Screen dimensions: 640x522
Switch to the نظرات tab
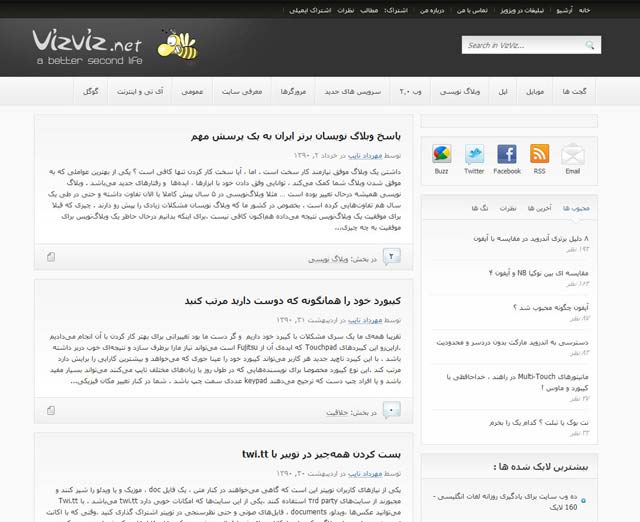point(507,207)
